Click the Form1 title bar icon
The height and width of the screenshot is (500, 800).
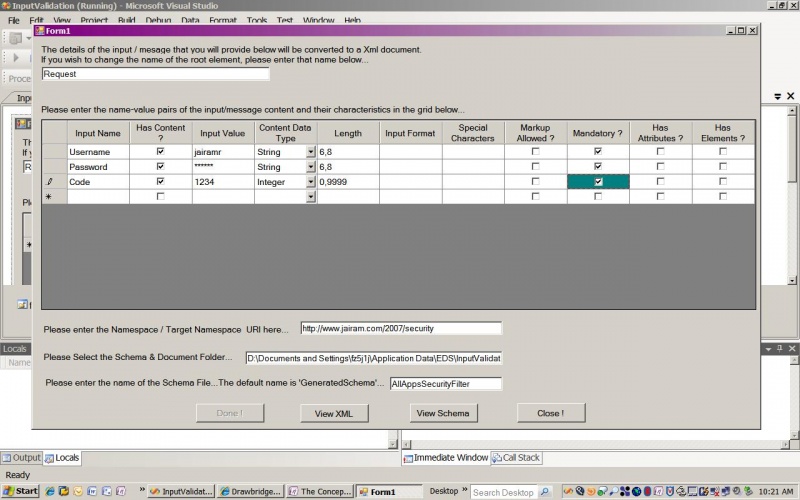pyautogui.click(x=40, y=31)
